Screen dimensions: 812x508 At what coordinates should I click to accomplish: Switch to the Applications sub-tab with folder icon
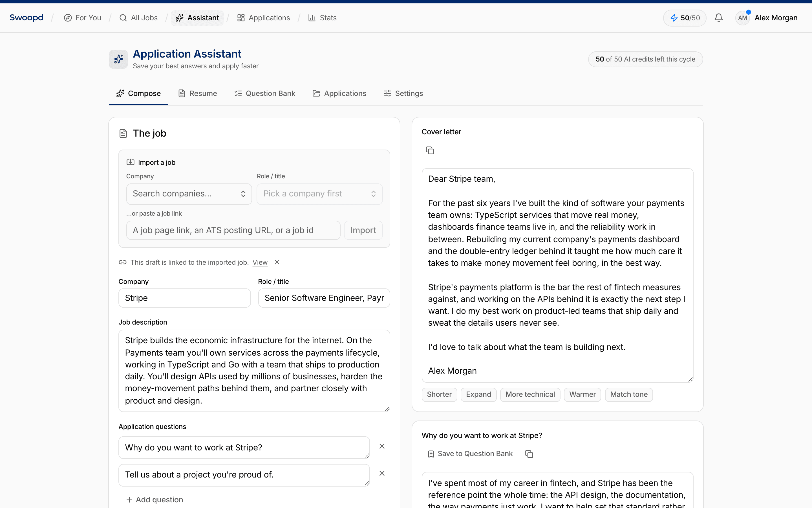click(x=339, y=93)
